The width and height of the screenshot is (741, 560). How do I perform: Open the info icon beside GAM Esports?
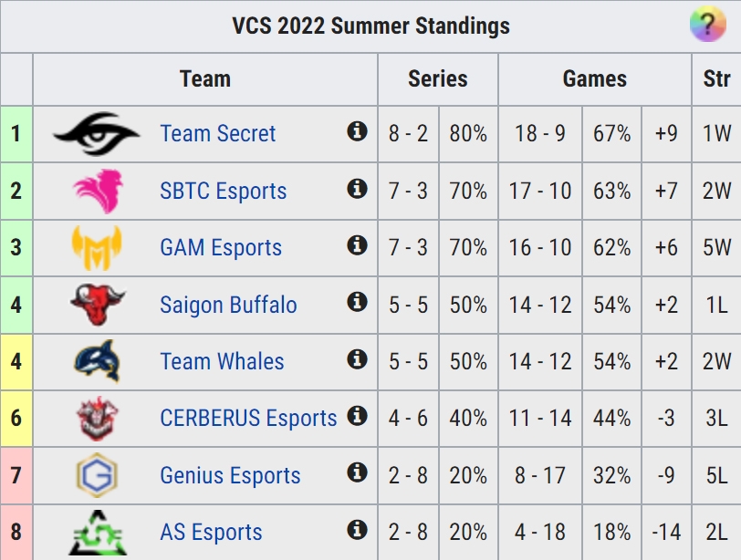[x=358, y=245]
